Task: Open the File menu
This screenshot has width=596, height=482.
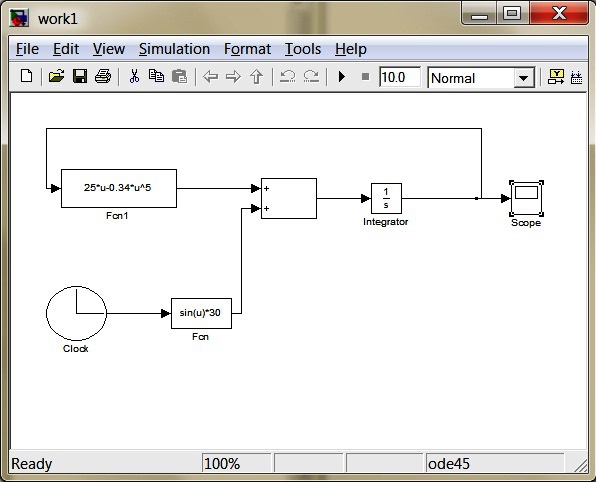Action: [27, 49]
